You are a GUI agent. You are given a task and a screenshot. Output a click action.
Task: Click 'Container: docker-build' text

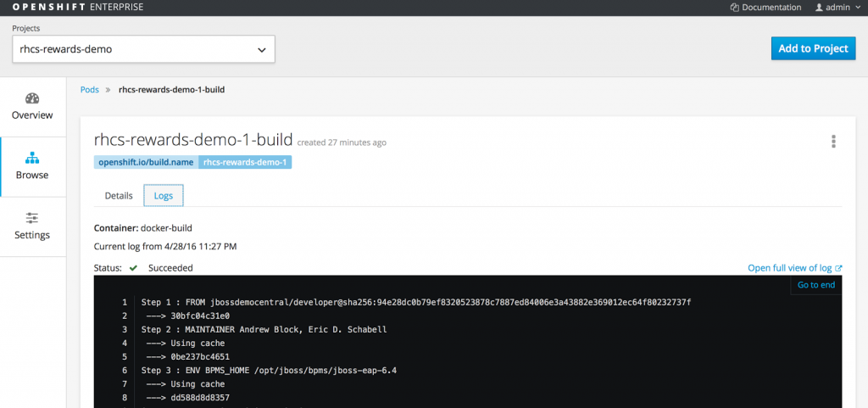(143, 228)
